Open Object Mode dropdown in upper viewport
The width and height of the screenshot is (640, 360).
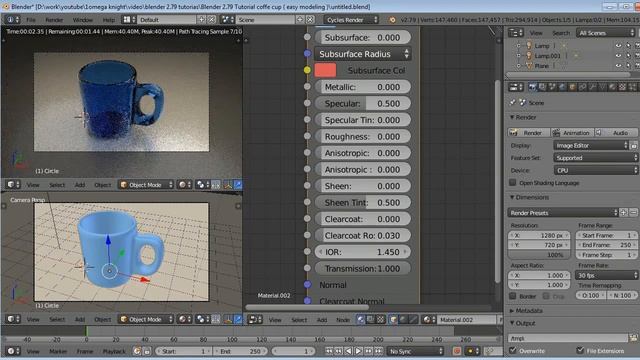(146, 185)
